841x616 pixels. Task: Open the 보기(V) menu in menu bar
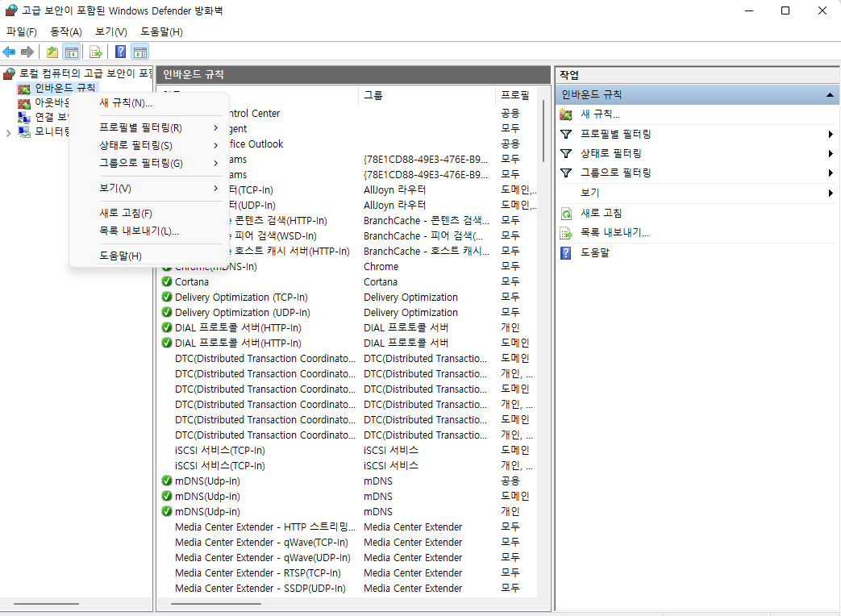(x=111, y=32)
